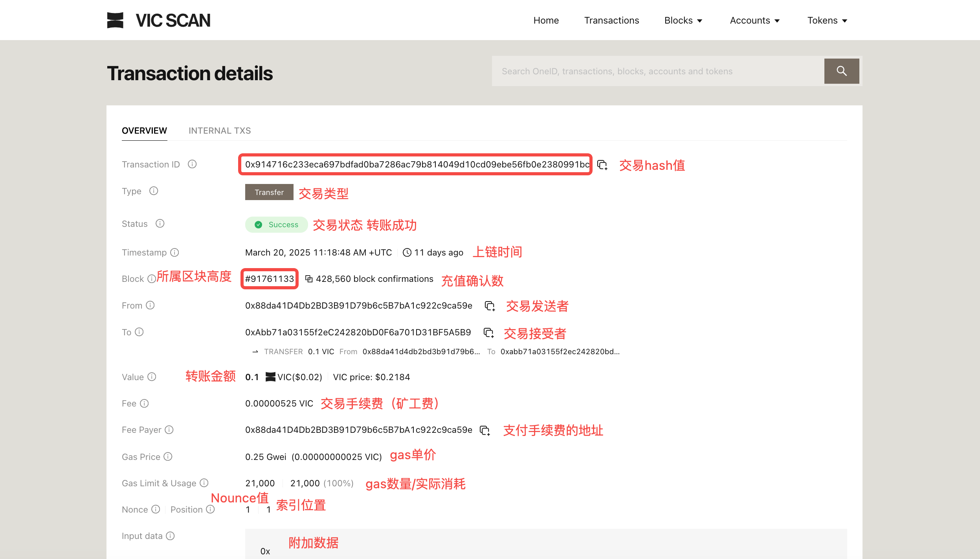Copy the To address via copy icon
This screenshot has width=980, height=559.
point(488,333)
